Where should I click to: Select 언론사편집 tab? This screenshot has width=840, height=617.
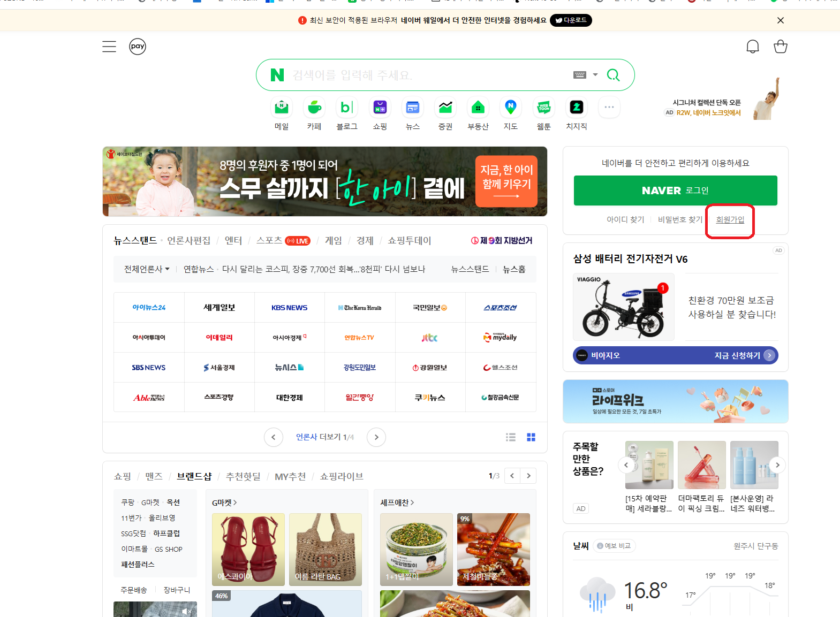coord(188,241)
